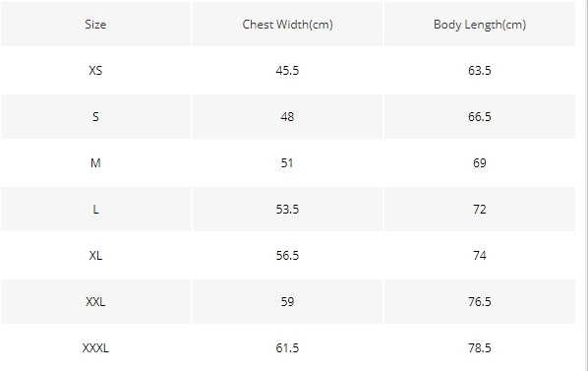The width and height of the screenshot is (588, 371).
Task: Select the XS size cell
Action: 95,71
